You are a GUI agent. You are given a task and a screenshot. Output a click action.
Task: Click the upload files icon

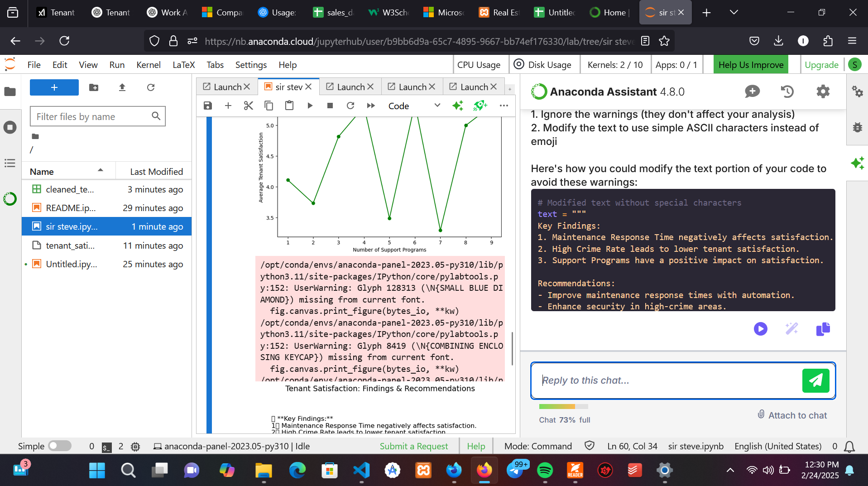(122, 87)
